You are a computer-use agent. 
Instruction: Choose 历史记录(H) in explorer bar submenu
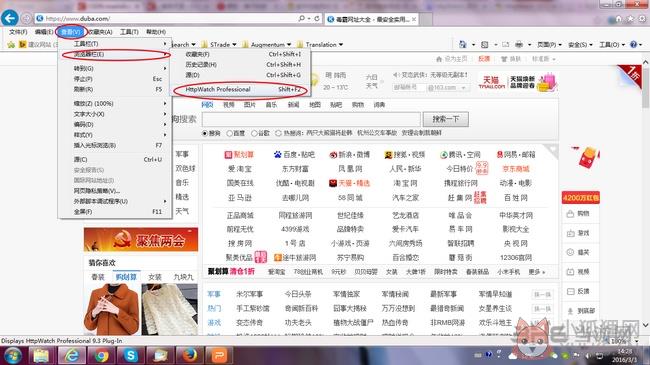click(x=240, y=65)
